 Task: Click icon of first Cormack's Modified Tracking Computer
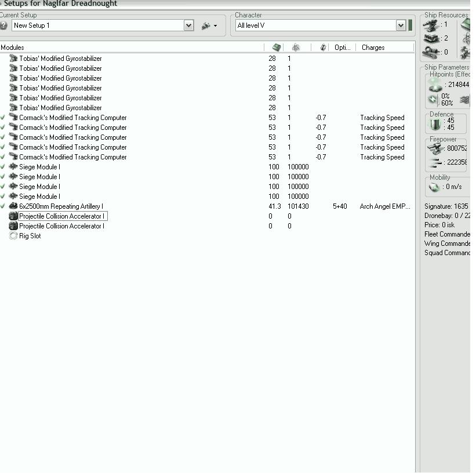(13, 117)
